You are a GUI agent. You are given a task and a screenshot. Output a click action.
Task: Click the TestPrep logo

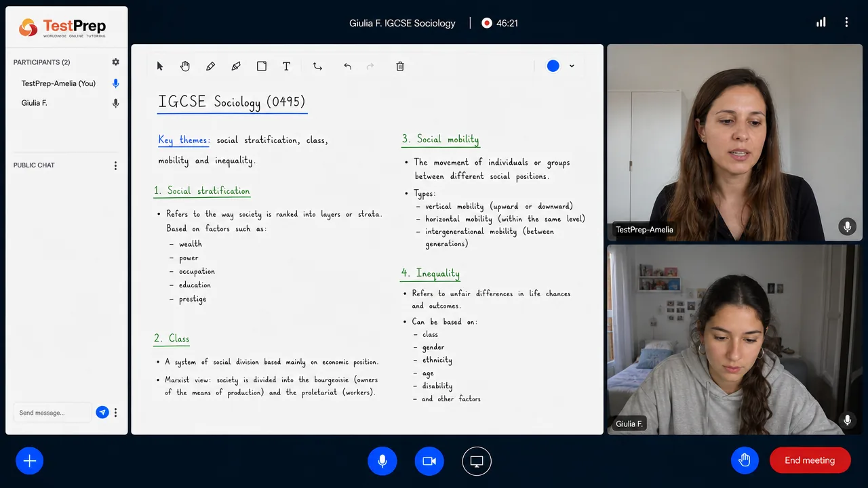pos(62,27)
